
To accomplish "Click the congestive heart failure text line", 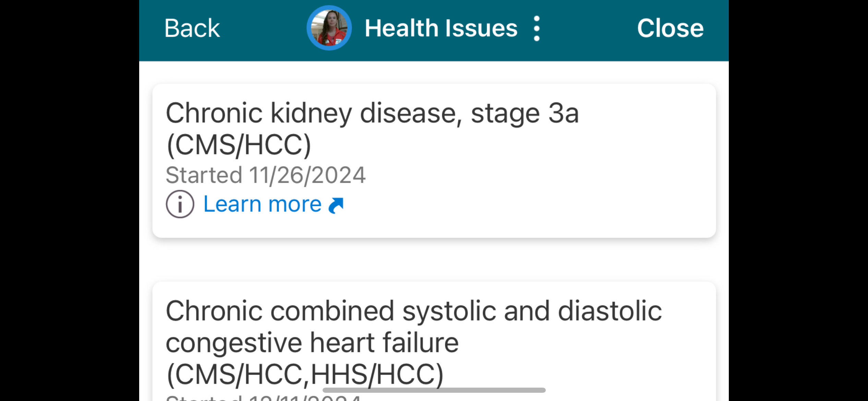I will 312,343.
